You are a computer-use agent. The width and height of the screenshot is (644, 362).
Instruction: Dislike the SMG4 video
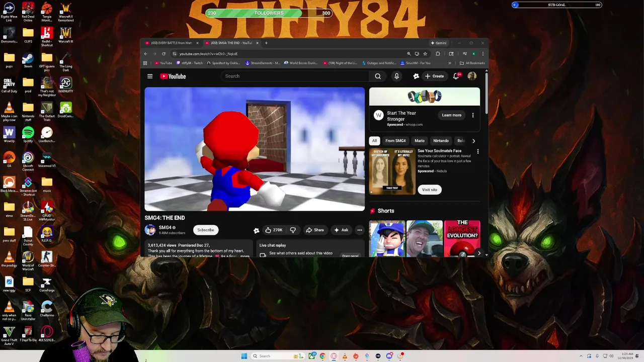293,230
